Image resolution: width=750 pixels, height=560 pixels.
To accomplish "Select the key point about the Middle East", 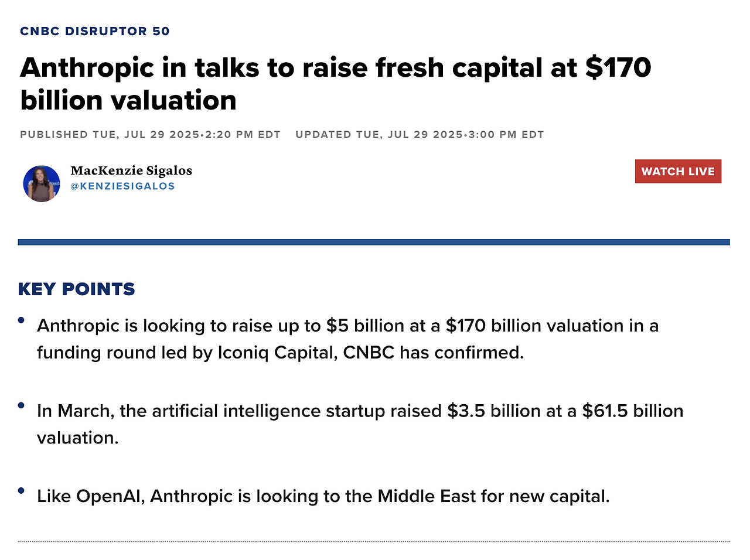I will click(x=323, y=496).
